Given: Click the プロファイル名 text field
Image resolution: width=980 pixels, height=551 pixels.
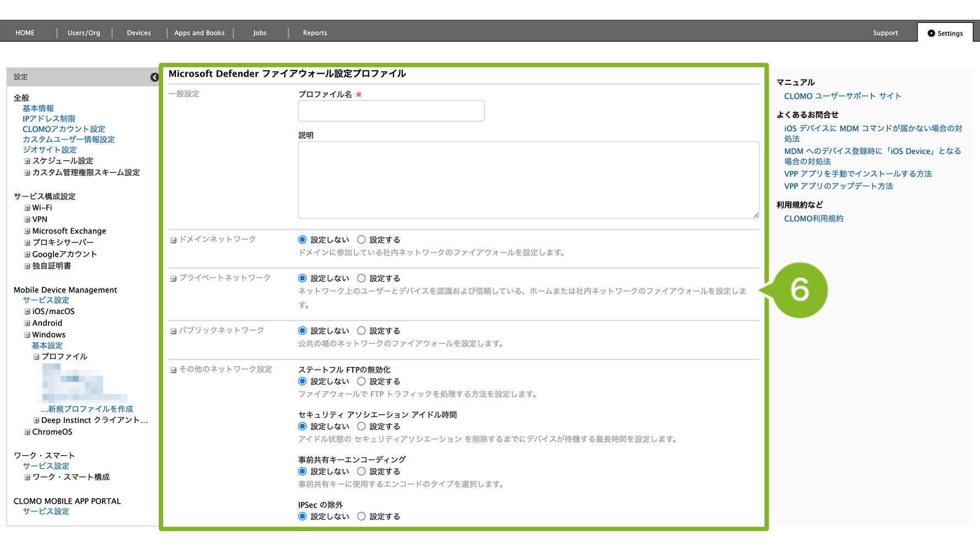Looking at the screenshot, I should pos(391,111).
